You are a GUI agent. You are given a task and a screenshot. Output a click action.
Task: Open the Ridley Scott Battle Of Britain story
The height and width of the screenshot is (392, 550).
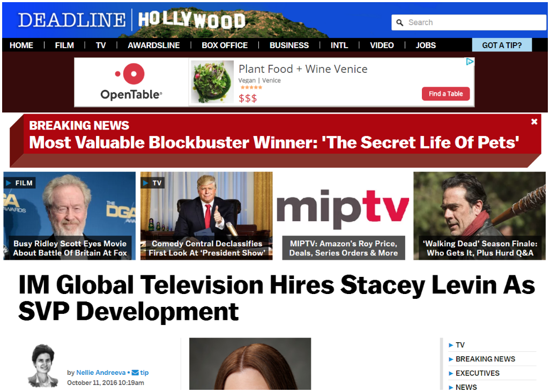pos(70,216)
